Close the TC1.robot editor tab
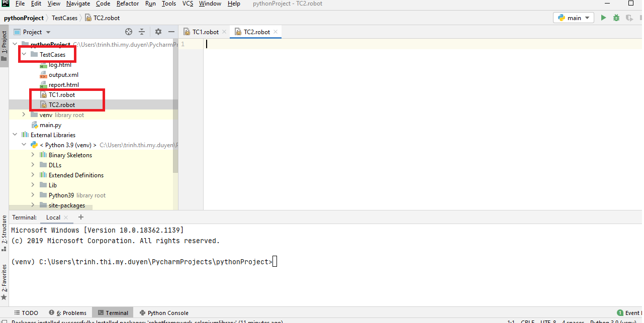644x323 pixels. click(224, 32)
